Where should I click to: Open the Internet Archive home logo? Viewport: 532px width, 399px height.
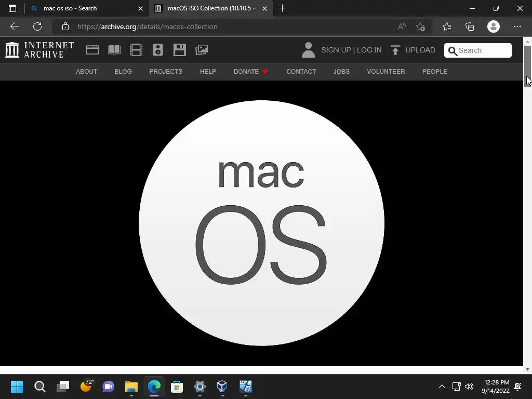pos(39,50)
